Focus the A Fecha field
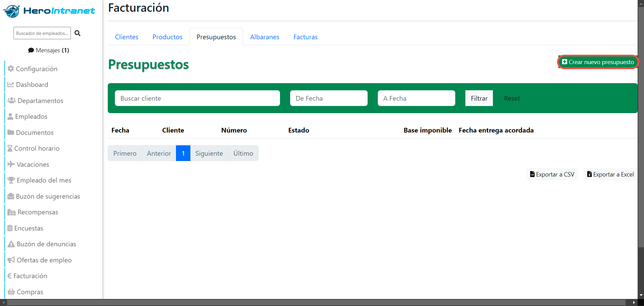This screenshot has width=644, height=306. click(416, 98)
